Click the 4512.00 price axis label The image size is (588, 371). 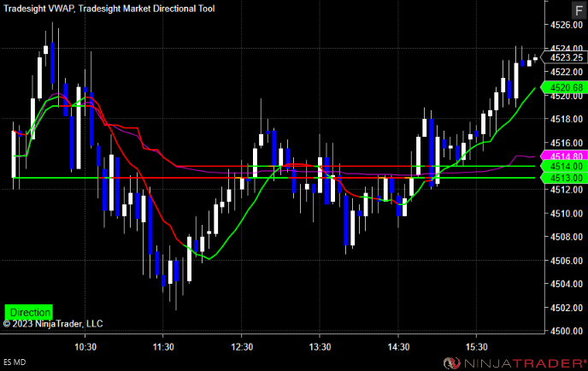tap(567, 190)
